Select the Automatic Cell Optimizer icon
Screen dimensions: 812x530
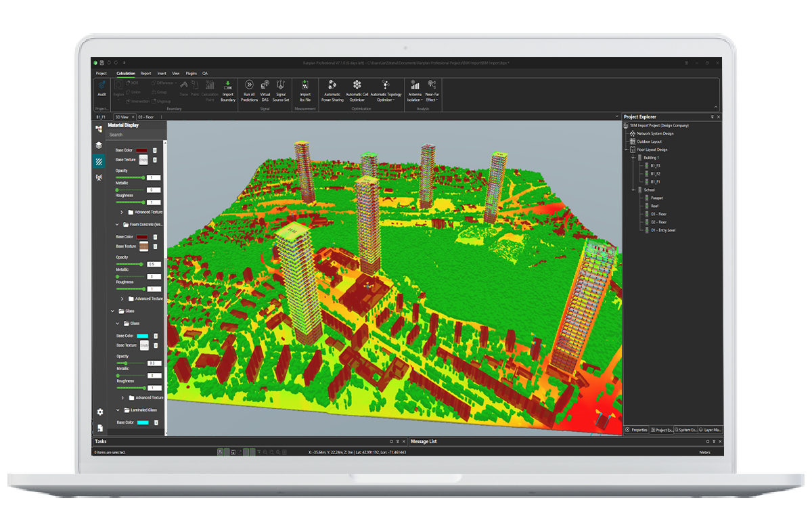click(357, 85)
